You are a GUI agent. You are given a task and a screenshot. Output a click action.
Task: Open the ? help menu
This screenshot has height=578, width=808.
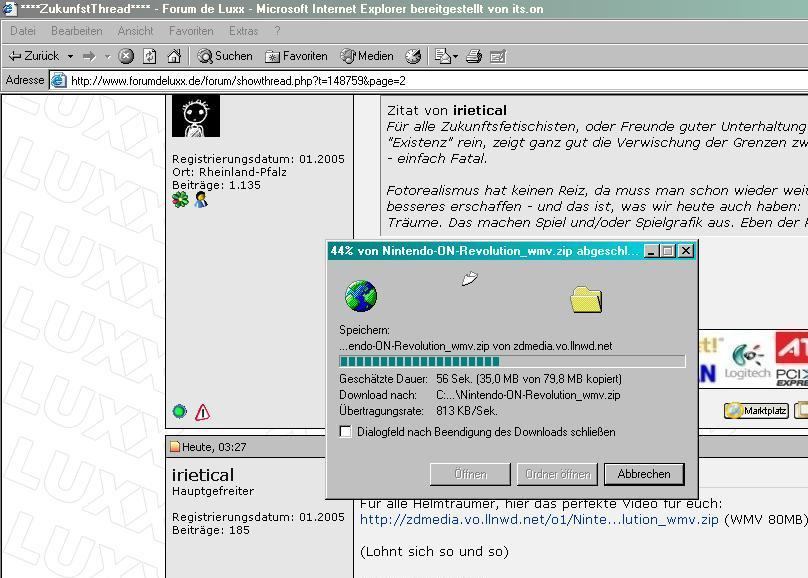[277, 31]
